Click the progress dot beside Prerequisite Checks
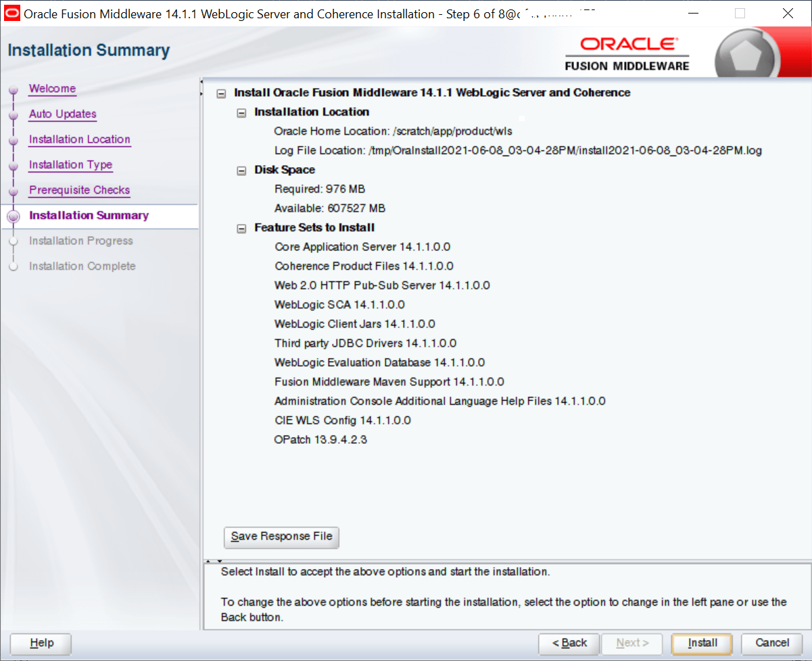Viewport: 812px width, 661px height. tap(15, 190)
